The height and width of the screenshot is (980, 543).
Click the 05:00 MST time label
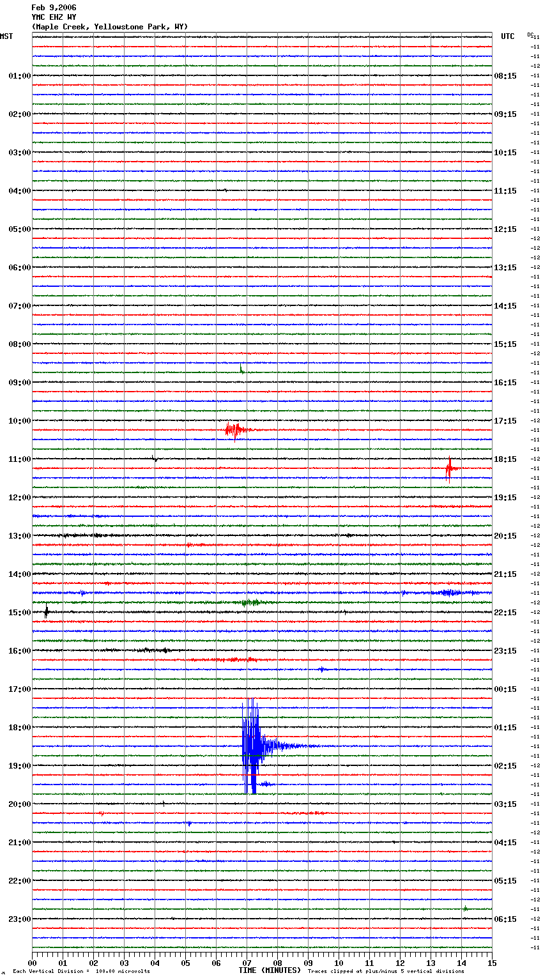coord(19,229)
